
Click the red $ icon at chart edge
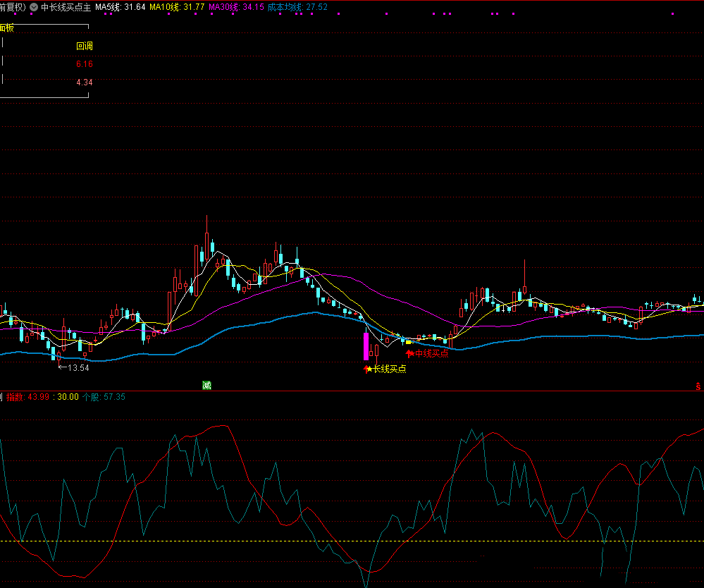click(698, 386)
